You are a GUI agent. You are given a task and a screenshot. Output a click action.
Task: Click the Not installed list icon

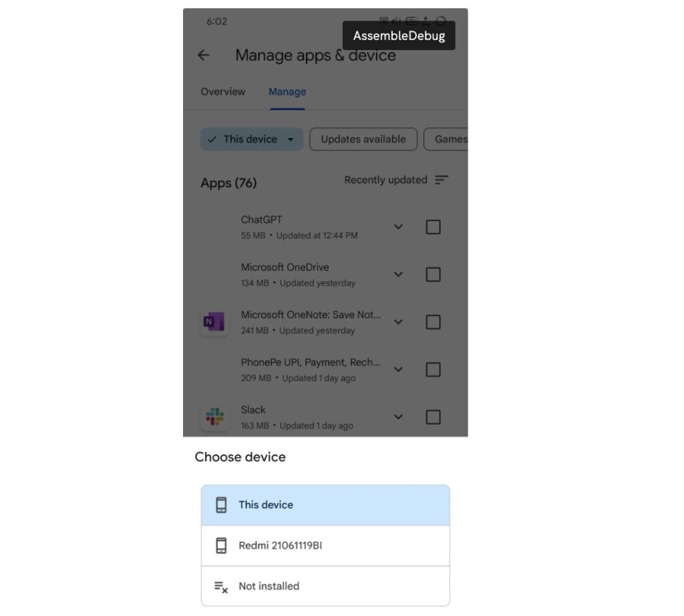tap(221, 587)
